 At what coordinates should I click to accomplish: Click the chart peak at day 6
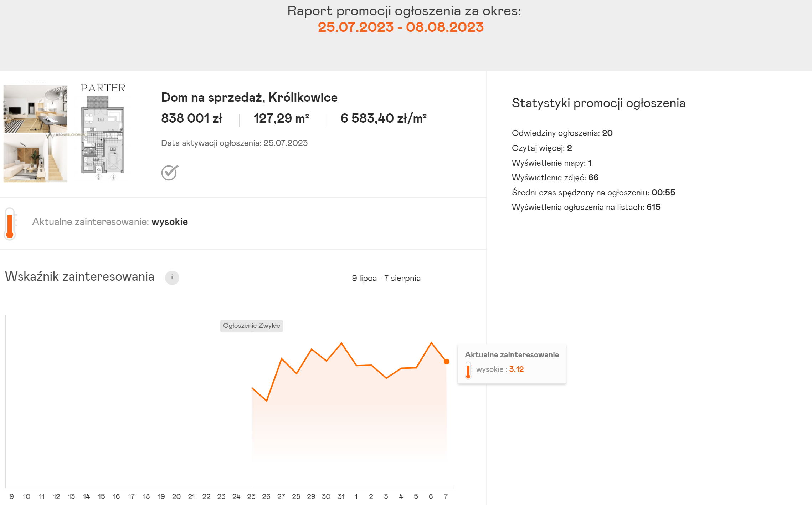(x=431, y=342)
